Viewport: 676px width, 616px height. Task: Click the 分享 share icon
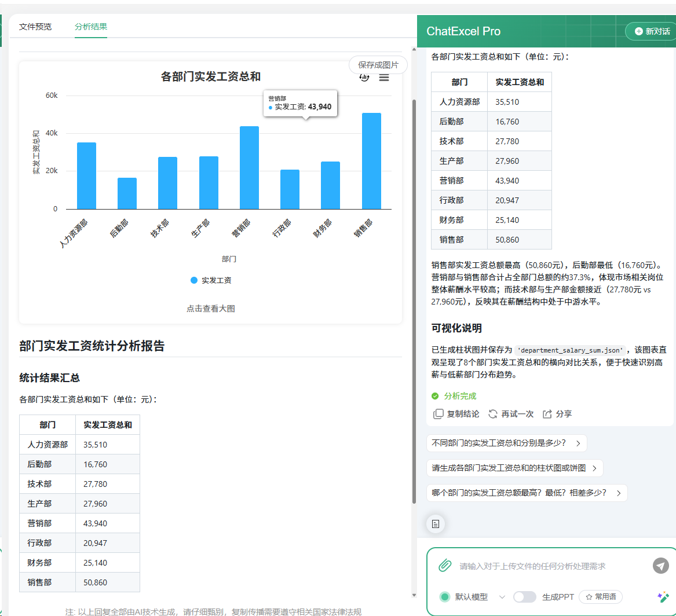(547, 414)
